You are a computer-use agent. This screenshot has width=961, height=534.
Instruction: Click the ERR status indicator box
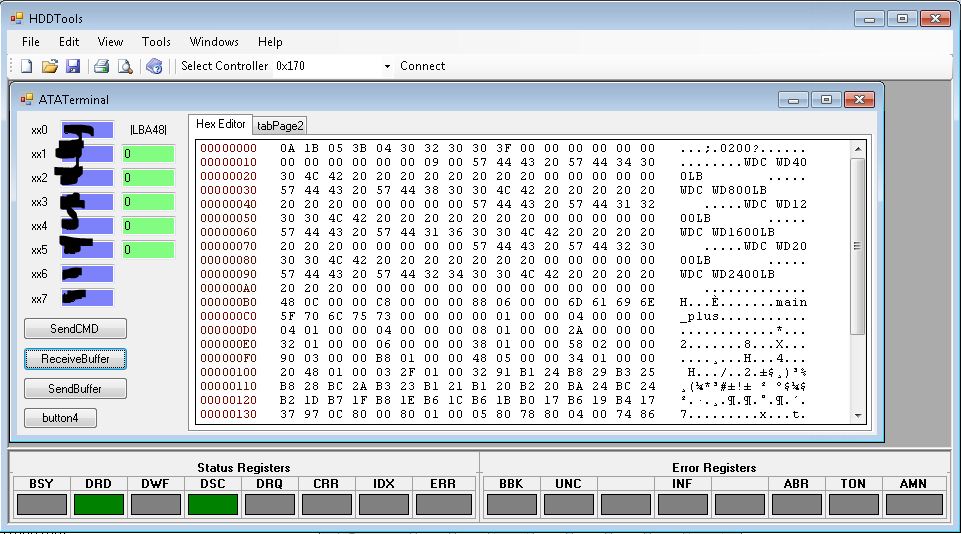coord(443,505)
